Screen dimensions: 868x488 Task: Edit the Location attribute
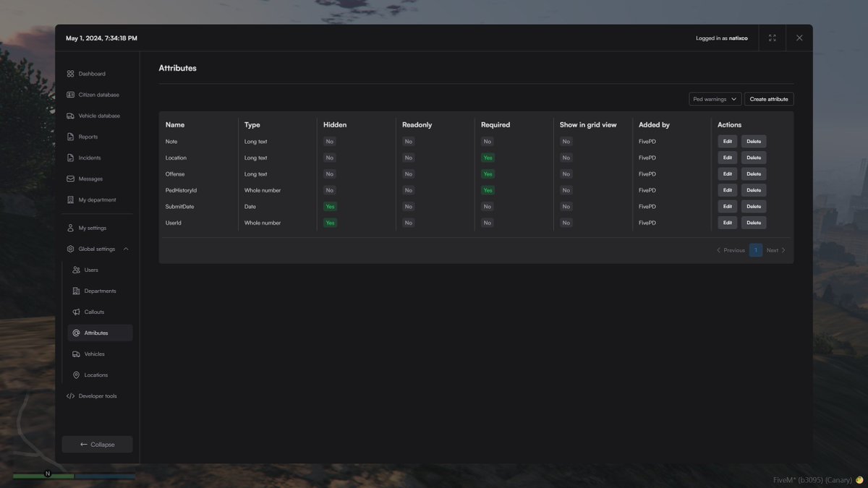point(728,158)
